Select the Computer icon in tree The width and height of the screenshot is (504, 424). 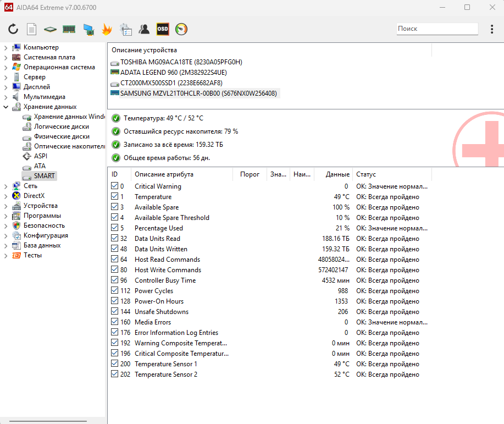pyautogui.click(x=16, y=47)
